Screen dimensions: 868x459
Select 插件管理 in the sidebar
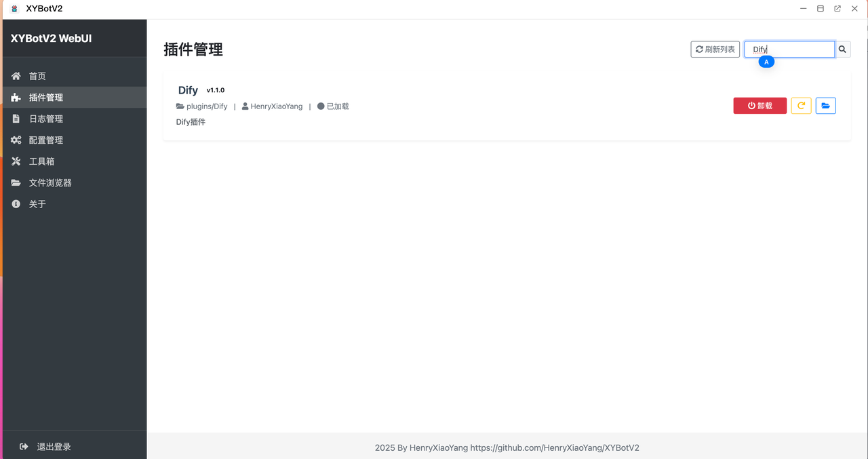(x=45, y=98)
